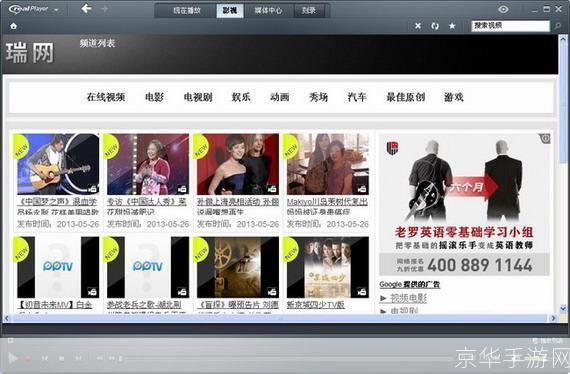
Task: Click the Google 提供的广告 link
Action: coord(409,284)
